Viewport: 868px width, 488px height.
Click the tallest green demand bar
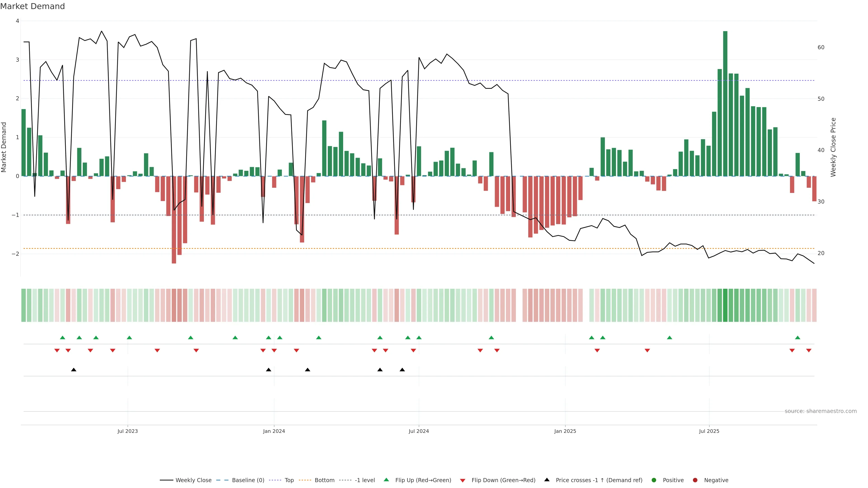coord(725,101)
